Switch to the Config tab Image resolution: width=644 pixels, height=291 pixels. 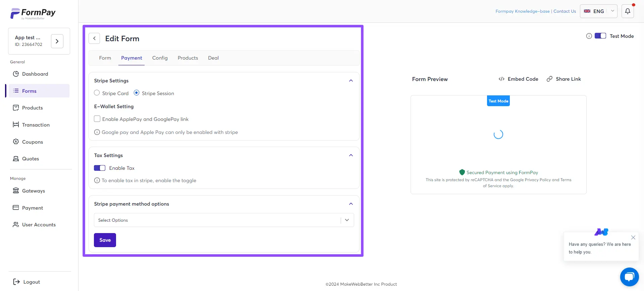(x=160, y=58)
